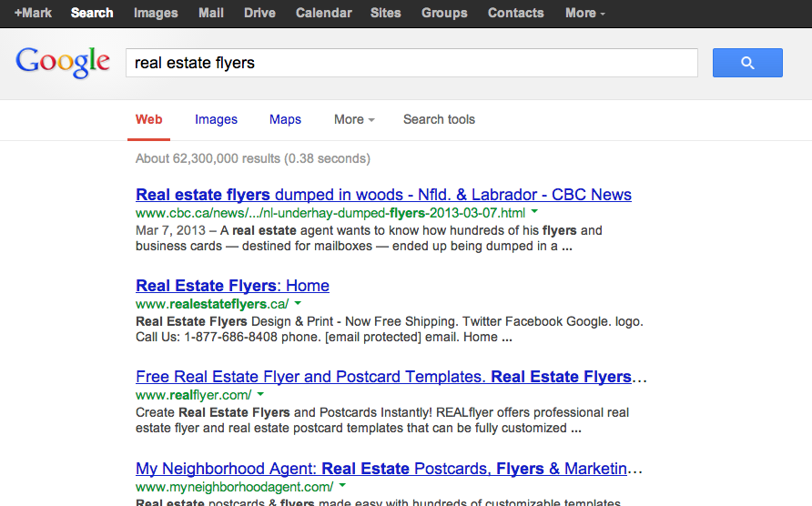Open Drive in the top bar
Viewport: 812px width, 506px height.
[x=260, y=13]
